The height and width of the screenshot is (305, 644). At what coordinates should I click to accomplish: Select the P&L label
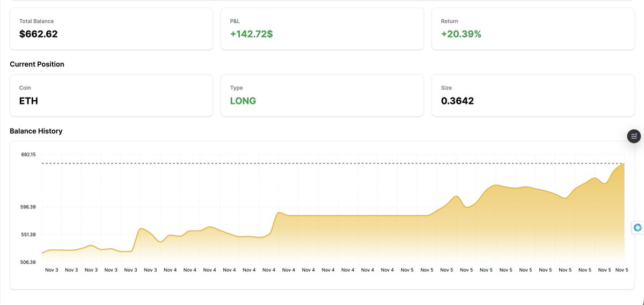(x=236, y=21)
